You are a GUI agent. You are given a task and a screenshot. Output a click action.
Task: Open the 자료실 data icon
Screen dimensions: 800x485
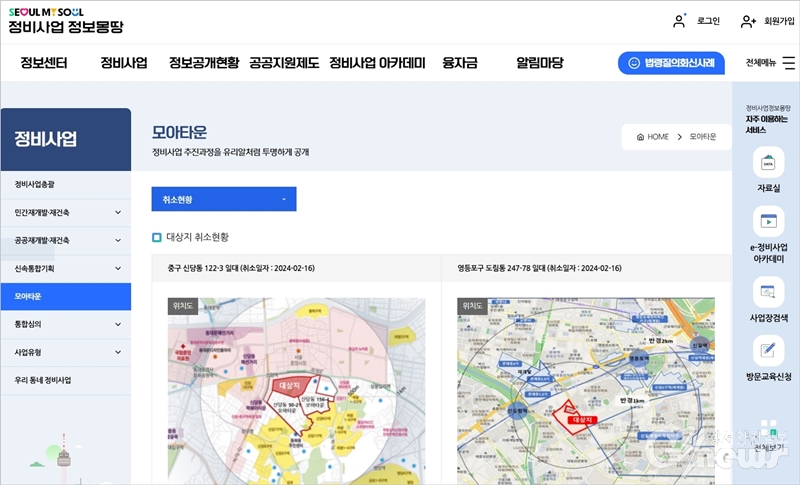(768, 163)
